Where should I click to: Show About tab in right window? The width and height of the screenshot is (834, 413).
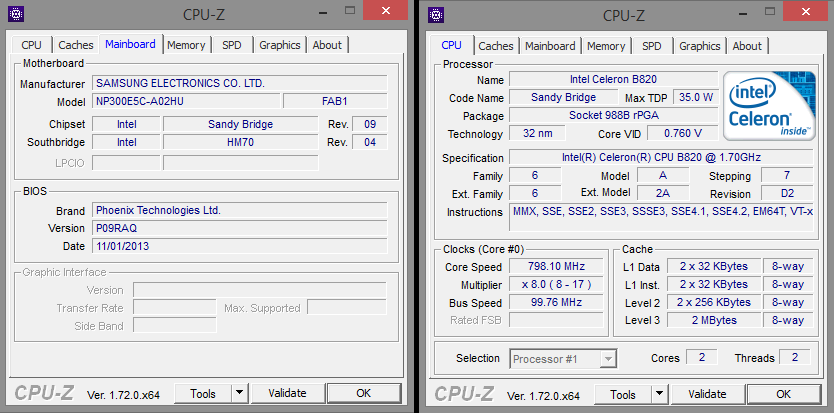point(747,46)
